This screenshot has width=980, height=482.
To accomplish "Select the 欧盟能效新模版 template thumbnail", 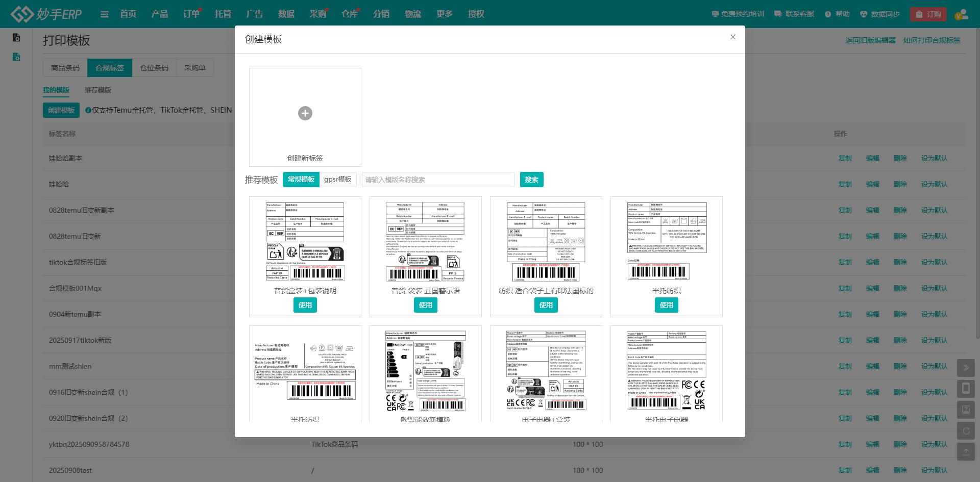I will (x=426, y=371).
